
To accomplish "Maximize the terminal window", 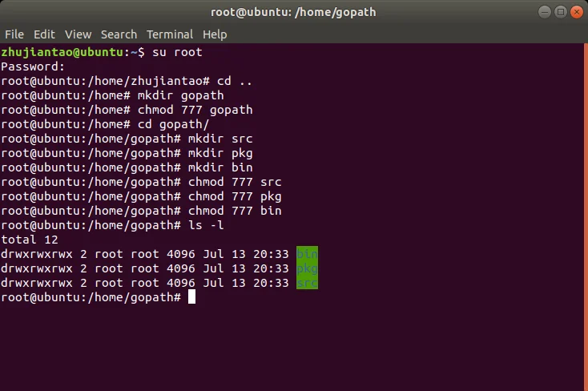I will 561,12.
